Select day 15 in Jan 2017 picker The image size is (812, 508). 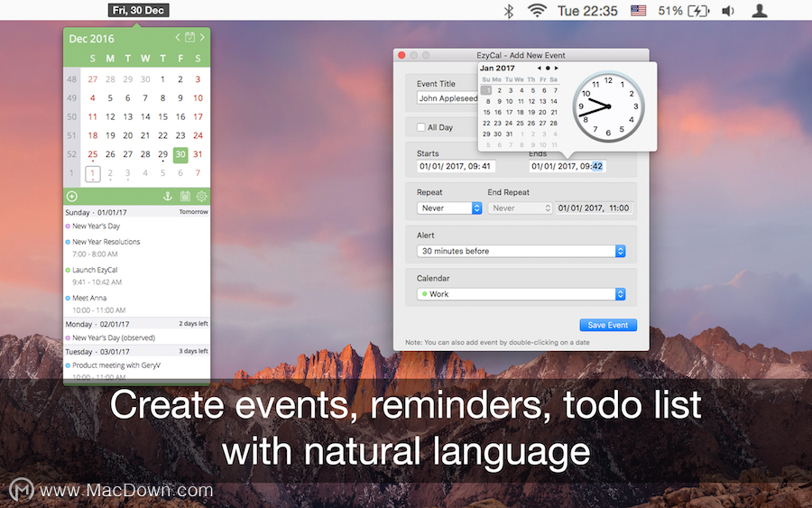point(486,113)
